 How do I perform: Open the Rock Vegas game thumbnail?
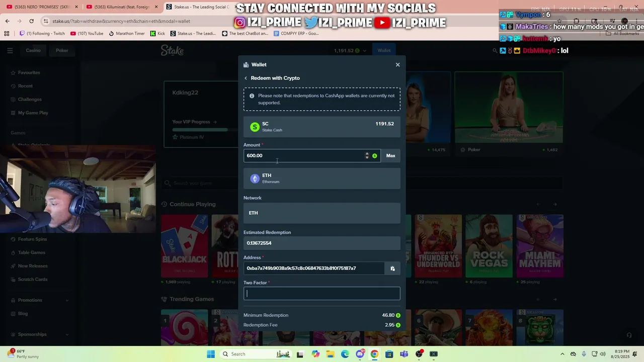tap(489, 246)
